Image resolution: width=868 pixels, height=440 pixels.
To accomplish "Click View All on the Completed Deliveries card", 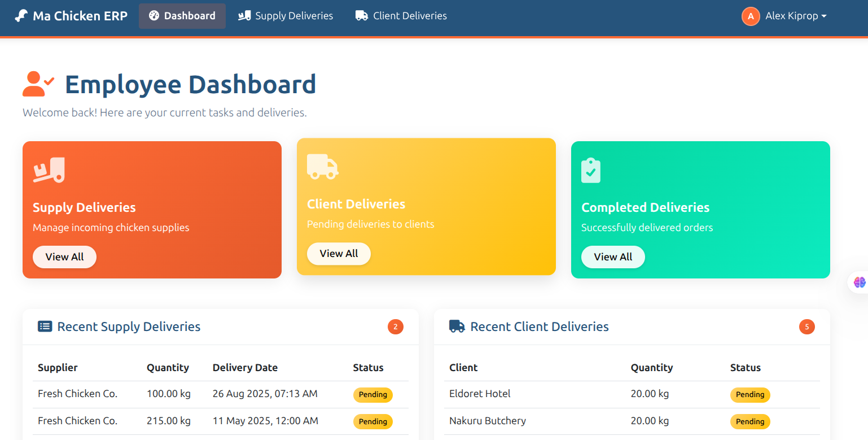I will (613, 257).
